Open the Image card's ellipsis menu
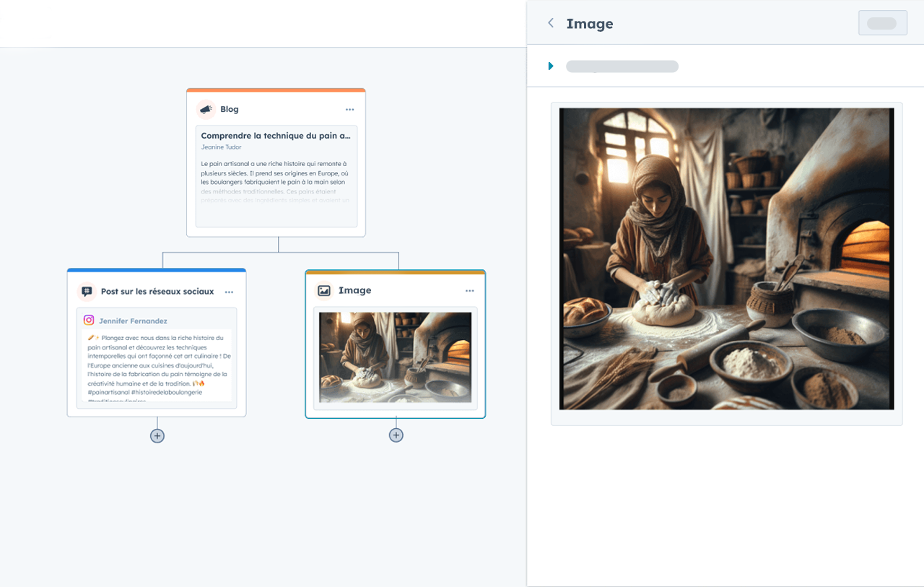Screen dimensions: 924x587 [470, 291]
